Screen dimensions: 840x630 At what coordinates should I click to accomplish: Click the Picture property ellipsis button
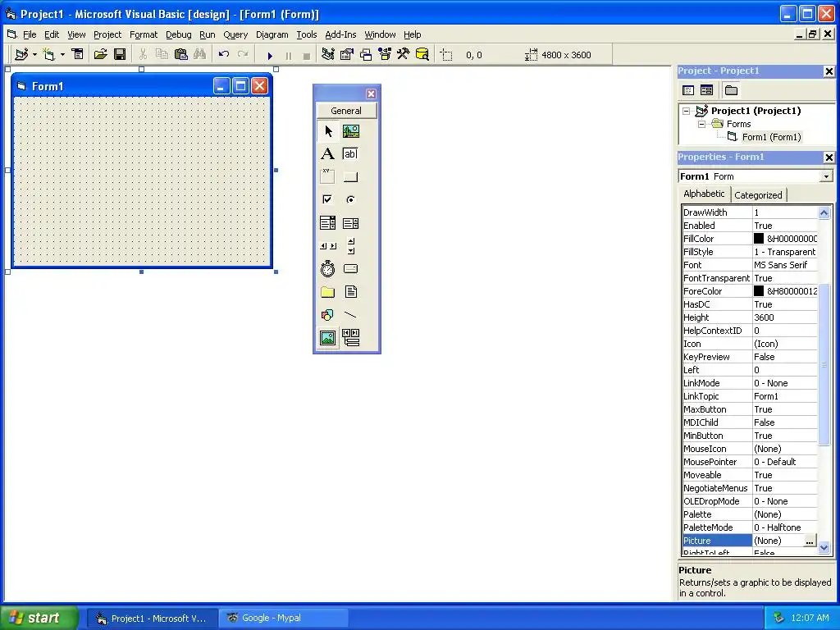[810, 541]
